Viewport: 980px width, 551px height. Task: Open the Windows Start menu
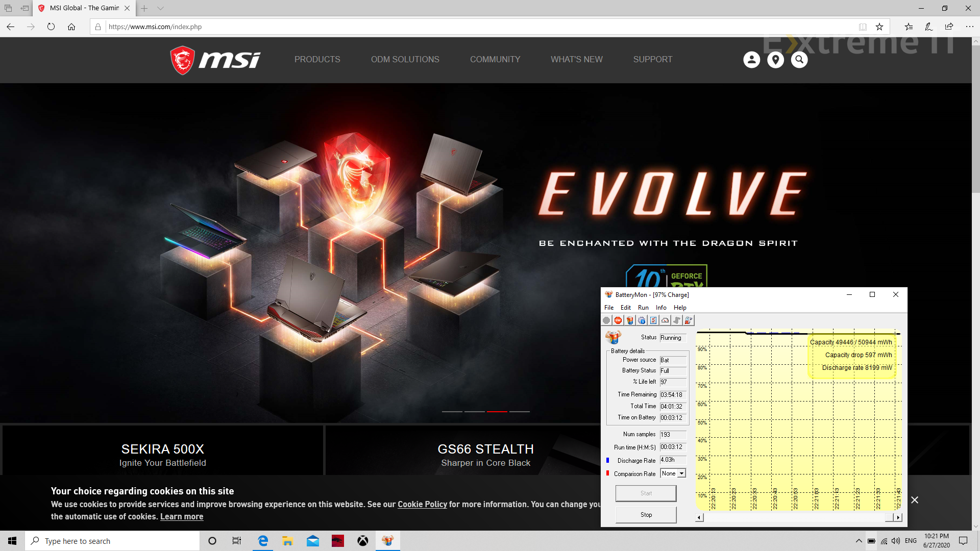coord(12,541)
